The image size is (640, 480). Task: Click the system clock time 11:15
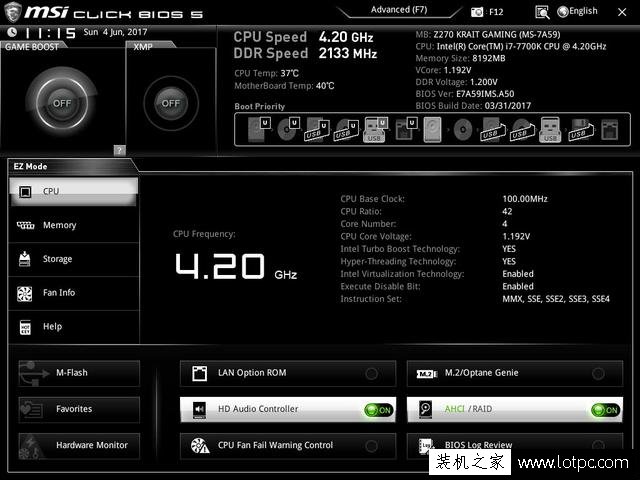(x=50, y=33)
